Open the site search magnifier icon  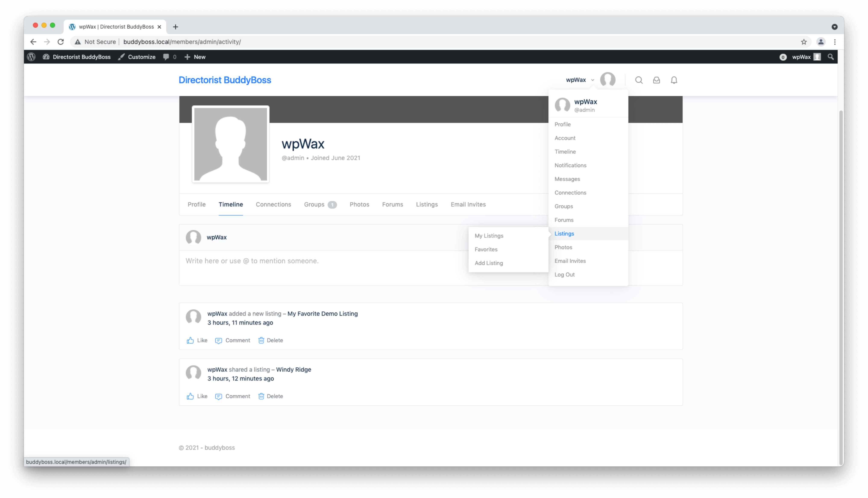coord(639,80)
